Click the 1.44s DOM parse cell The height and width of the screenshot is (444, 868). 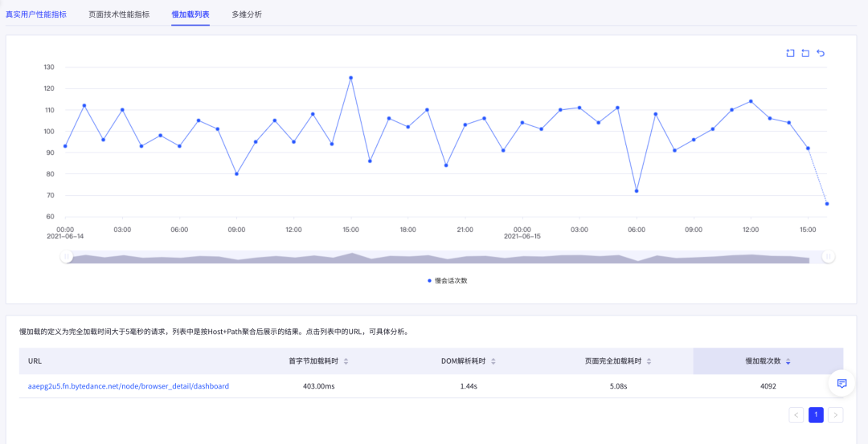click(x=469, y=386)
